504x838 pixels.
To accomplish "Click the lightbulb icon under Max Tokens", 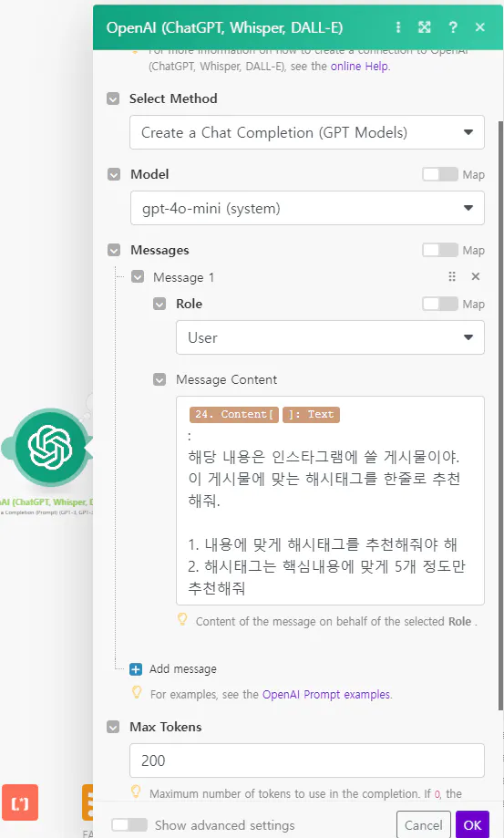I will [136, 791].
